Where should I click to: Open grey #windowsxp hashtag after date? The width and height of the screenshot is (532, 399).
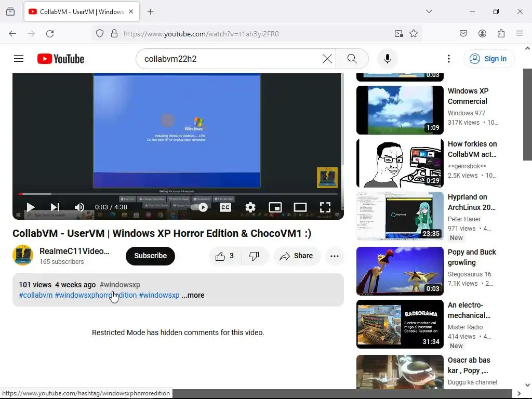(120, 285)
